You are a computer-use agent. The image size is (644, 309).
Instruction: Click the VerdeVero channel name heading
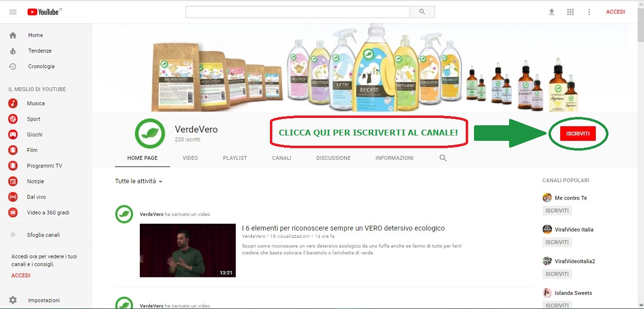(196, 129)
